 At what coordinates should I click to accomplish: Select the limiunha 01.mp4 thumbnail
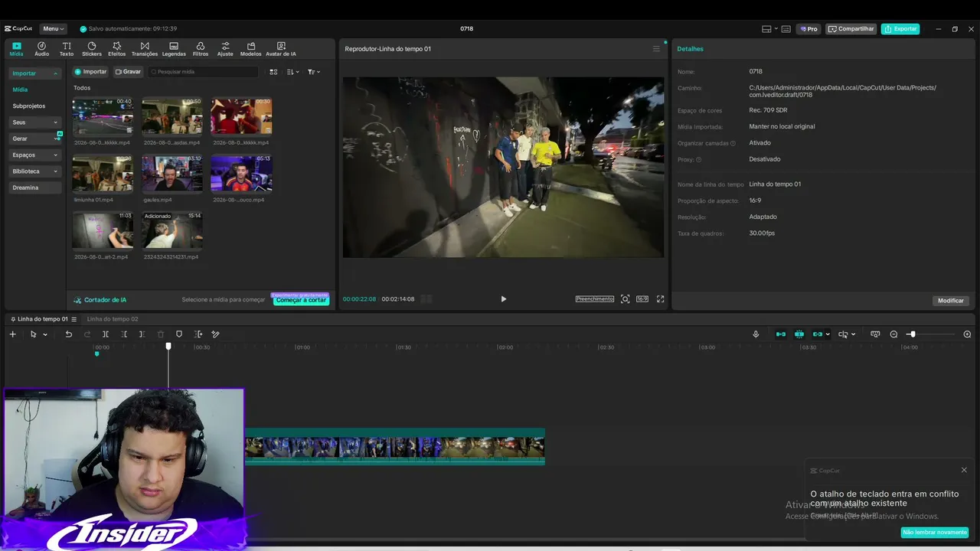pyautogui.click(x=103, y=174)
